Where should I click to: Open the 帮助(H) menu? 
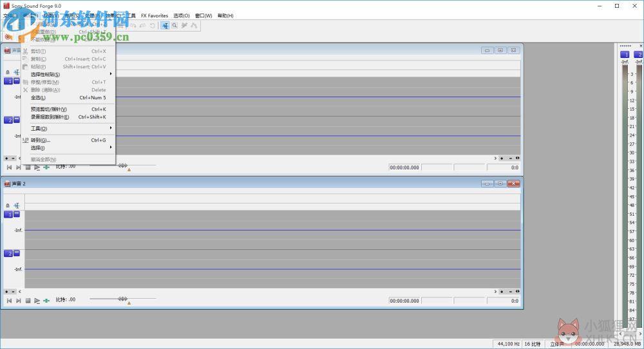tap(225, 15)
